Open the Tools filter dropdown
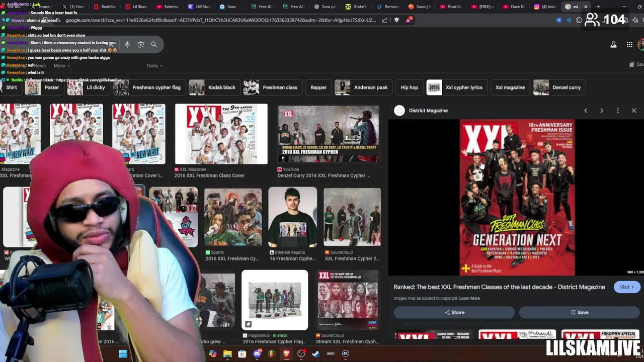 click(154, 65)
